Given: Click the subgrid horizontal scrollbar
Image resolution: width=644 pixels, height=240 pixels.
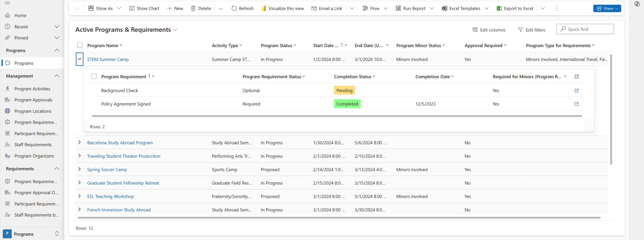Looking at the screenshot, I should [337, 116].
